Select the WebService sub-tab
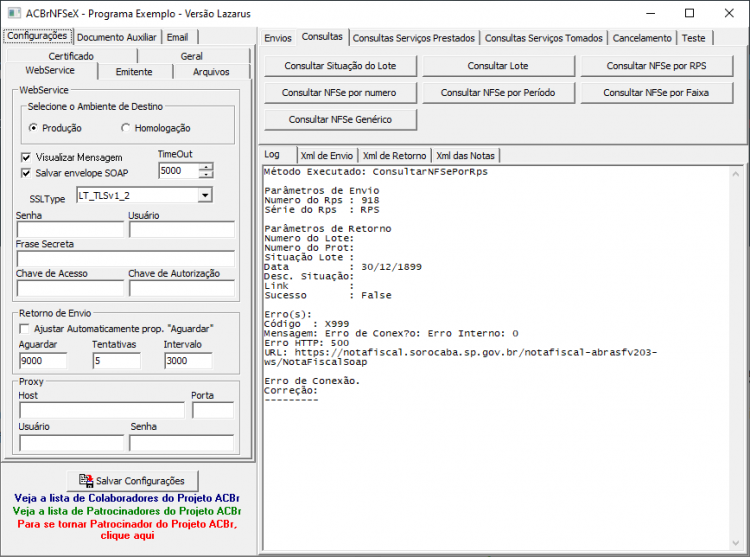The width and height of the screenshot is (750, 557). (x=50, y=70)
